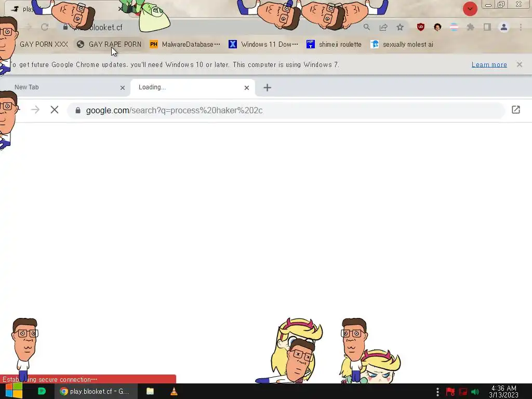Dismiss the Chrome updates info bar

pos(519,64)
